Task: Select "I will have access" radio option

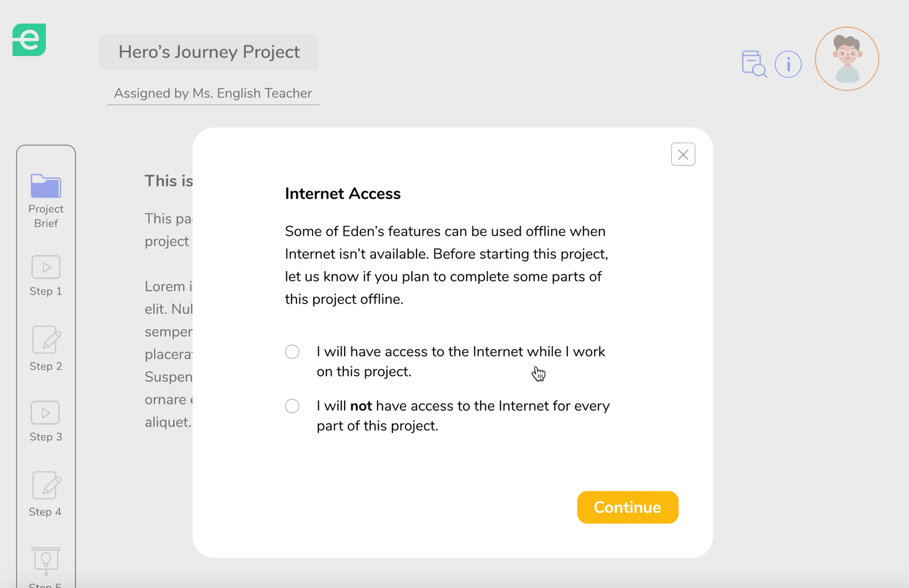Action: pyautogui.click(x=292, y=351)
